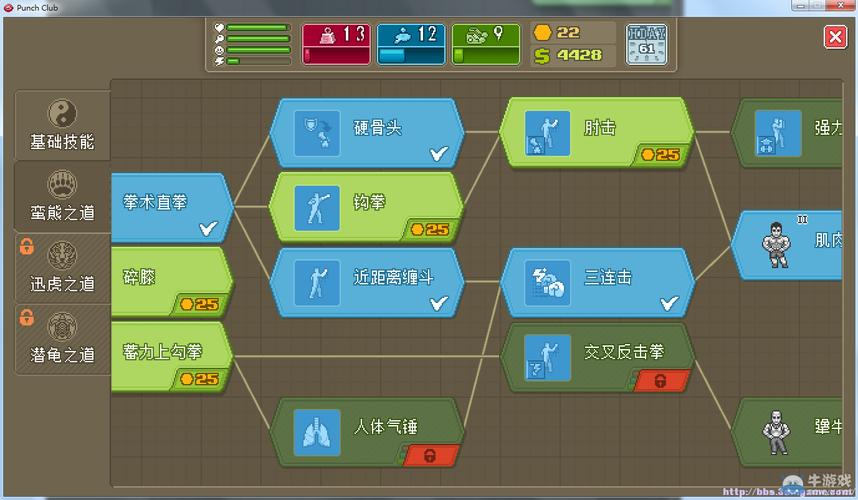858x500 pixels.
Task: Select the locked 潜龟之道 tab
Action: point(62,339)
